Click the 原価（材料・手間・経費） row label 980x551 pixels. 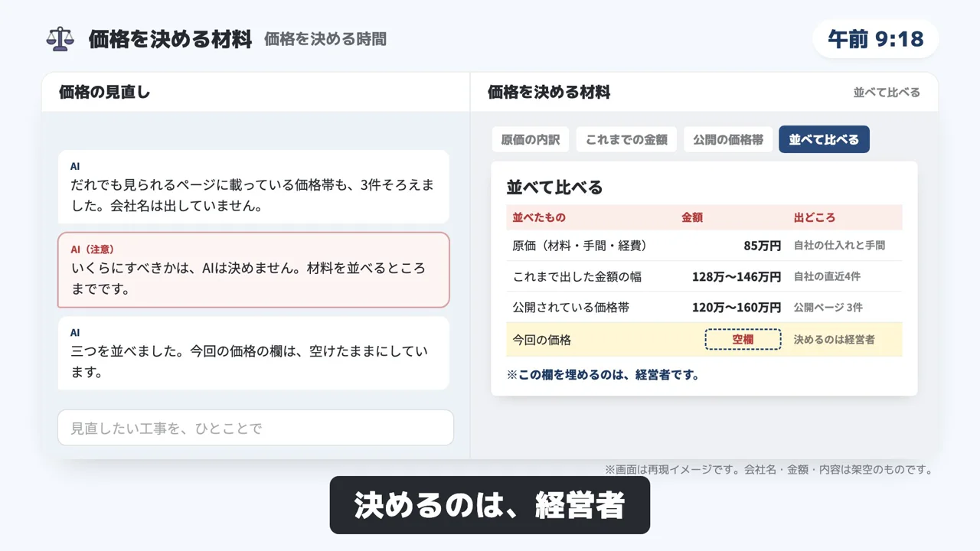(x=583, y=246)
